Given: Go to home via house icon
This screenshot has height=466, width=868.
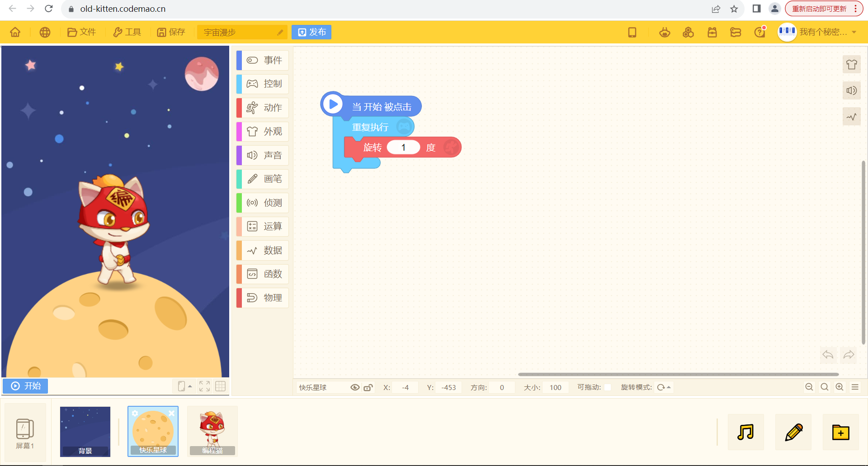Looking at the screenshot, I should pyautogui.click(x=15, y=32).
